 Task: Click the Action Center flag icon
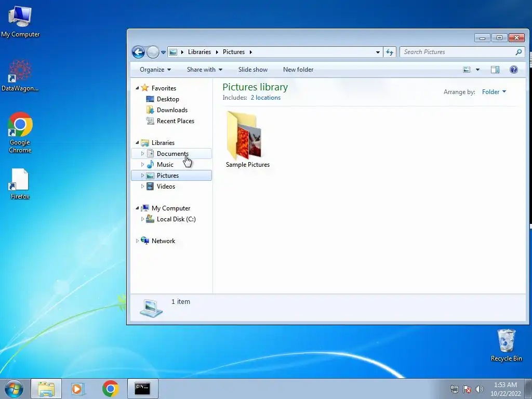467,389
